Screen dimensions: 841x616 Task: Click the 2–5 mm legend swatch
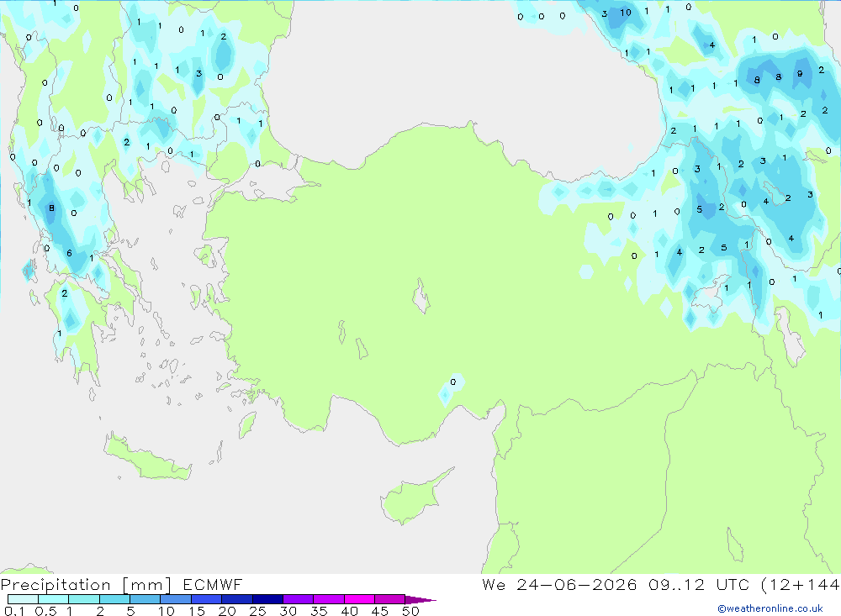point(114,599)
